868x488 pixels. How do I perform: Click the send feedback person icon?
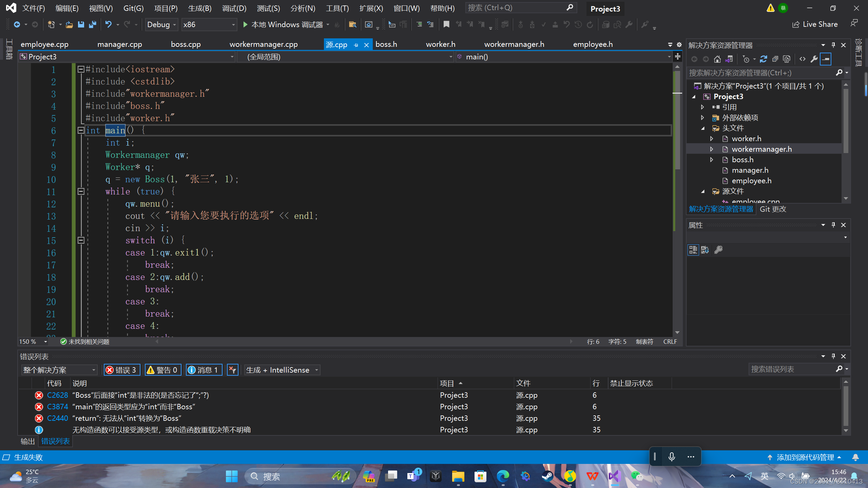click(x=854, y=24)
